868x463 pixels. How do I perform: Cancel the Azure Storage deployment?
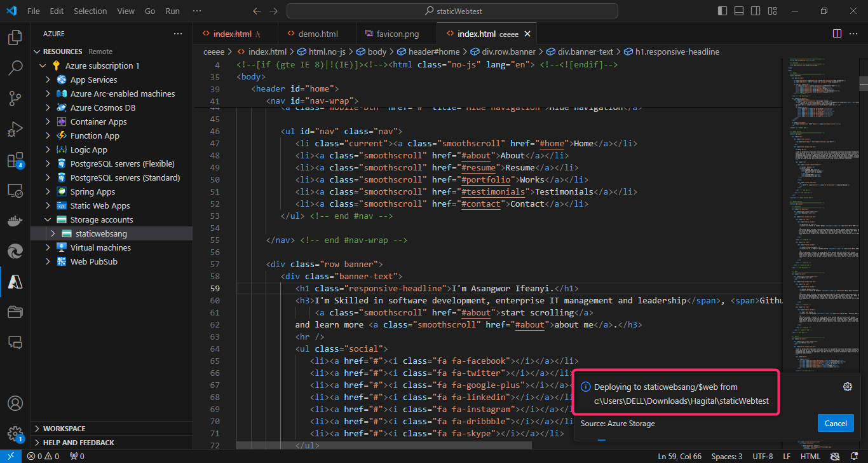835,423
